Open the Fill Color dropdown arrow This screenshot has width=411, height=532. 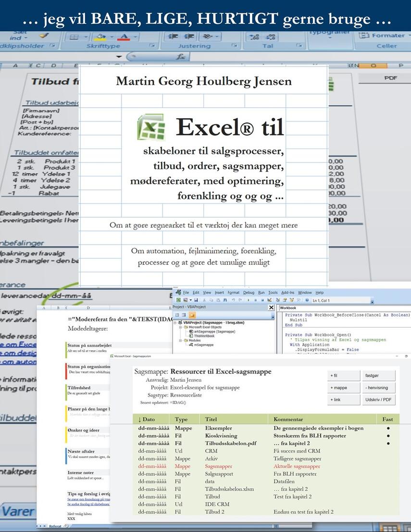point(112,37)
